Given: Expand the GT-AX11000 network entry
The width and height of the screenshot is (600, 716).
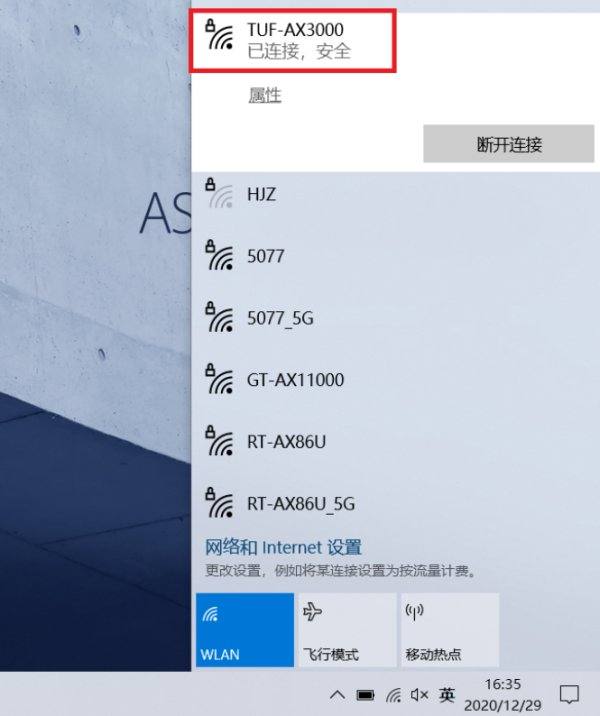Looking at the screenshot, I should (x=395, y=379).
